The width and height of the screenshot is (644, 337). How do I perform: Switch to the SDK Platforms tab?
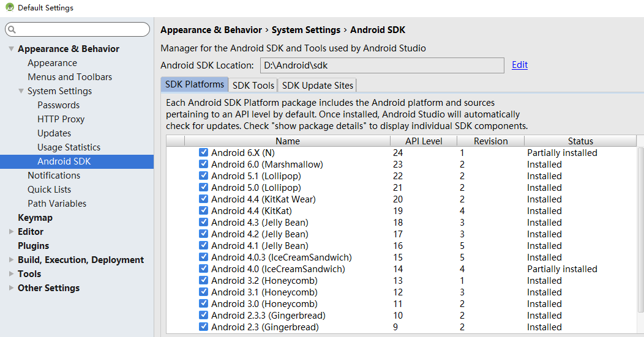(x=194, y=84)
